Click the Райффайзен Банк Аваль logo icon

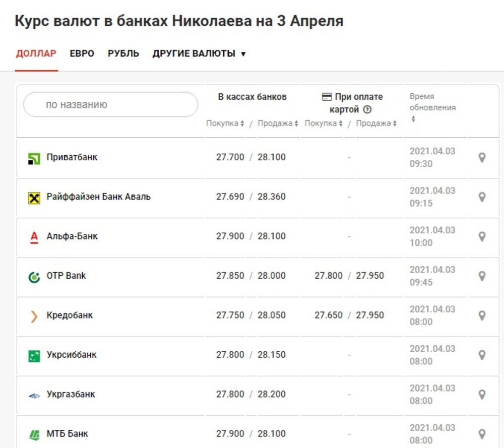(34, 198)
